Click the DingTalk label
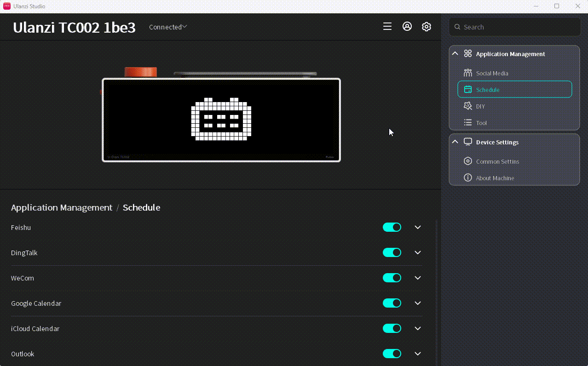588x366 pixels. (x=24, y=253)
